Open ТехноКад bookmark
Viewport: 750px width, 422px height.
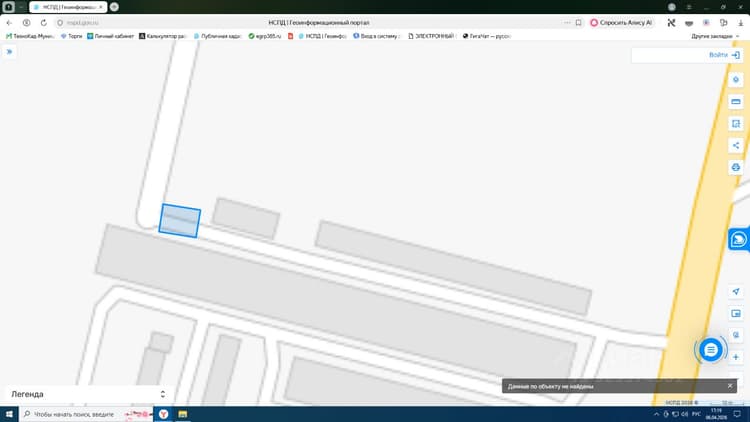[x=30, y=36]
